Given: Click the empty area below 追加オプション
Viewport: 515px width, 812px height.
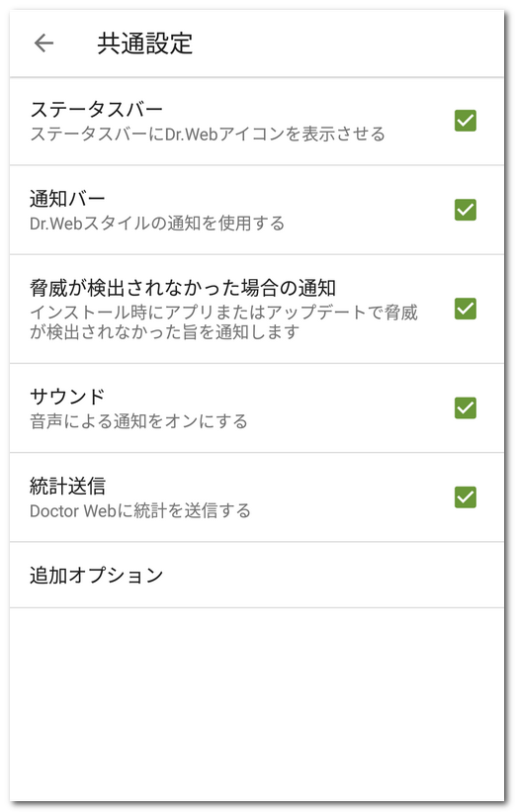Looking at the screenshot, I should pos(257,704).
